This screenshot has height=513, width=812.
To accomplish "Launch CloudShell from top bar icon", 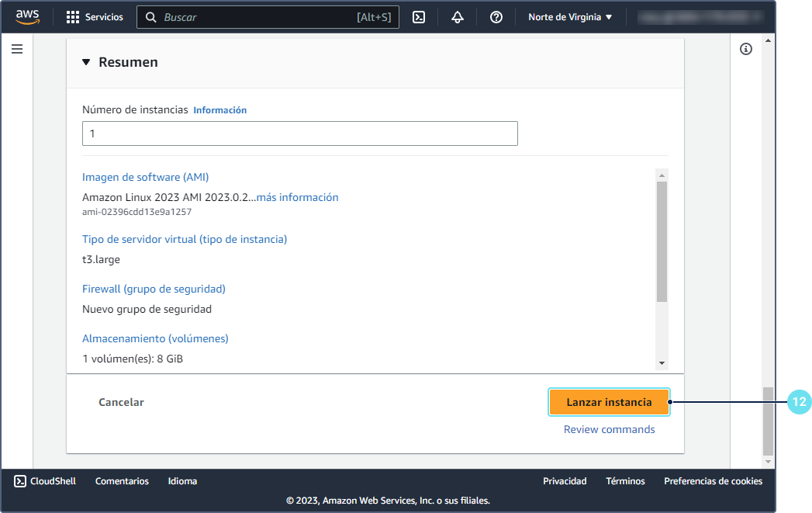I will (x=419, y=17).
